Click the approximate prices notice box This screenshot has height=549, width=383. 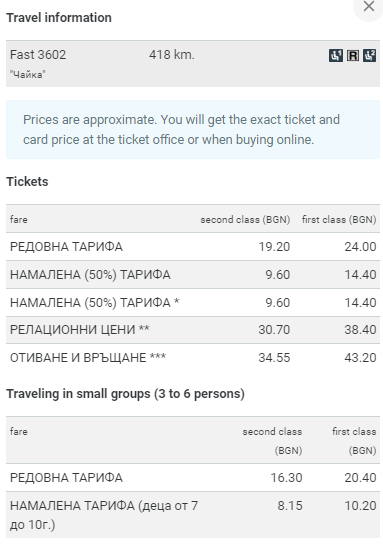(x=193, y=129)
